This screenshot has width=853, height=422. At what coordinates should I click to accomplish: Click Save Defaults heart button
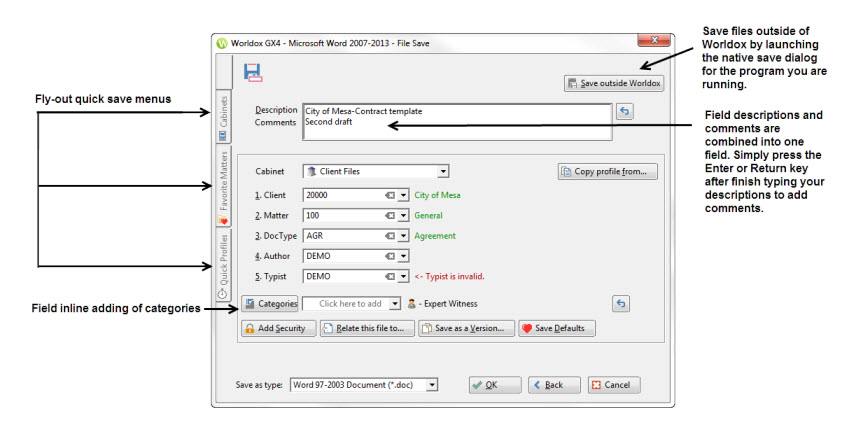click(x=557, y=328)
